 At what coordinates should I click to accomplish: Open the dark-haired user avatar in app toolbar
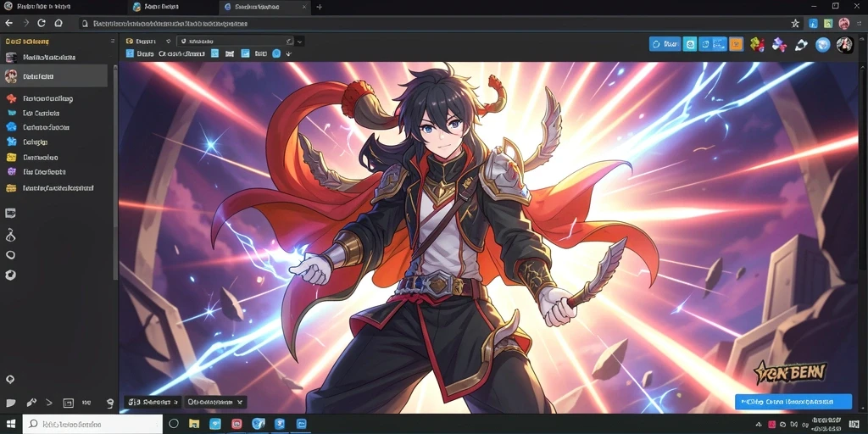(845, 45)
